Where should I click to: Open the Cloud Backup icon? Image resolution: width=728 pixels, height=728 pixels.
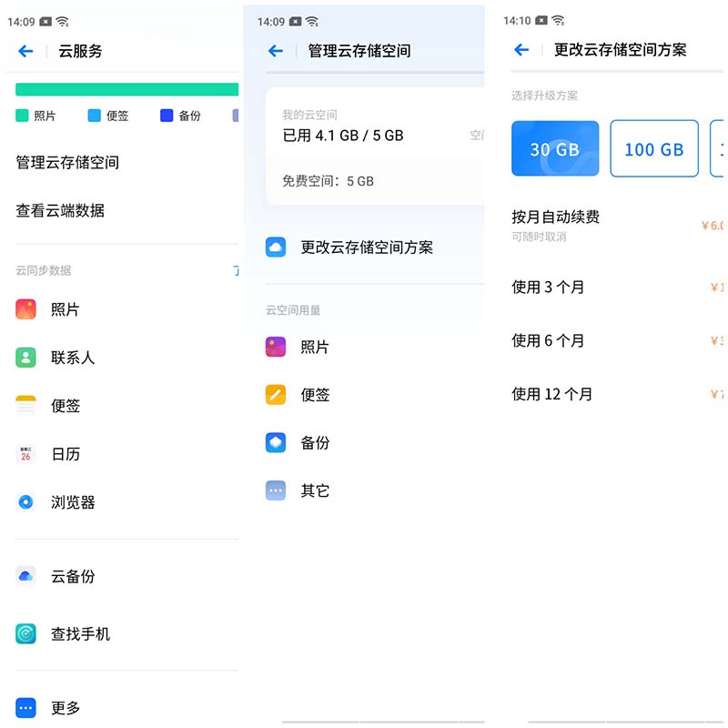25,576
